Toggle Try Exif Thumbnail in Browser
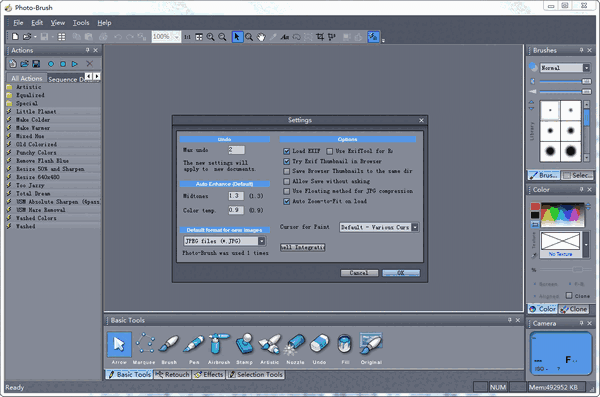Image resolution: width=600 pixels, height=397 pixels. point(286,162)
